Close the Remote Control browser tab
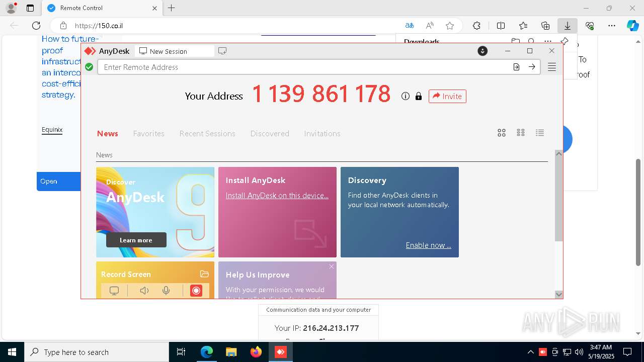 click(x=154, y=8)
